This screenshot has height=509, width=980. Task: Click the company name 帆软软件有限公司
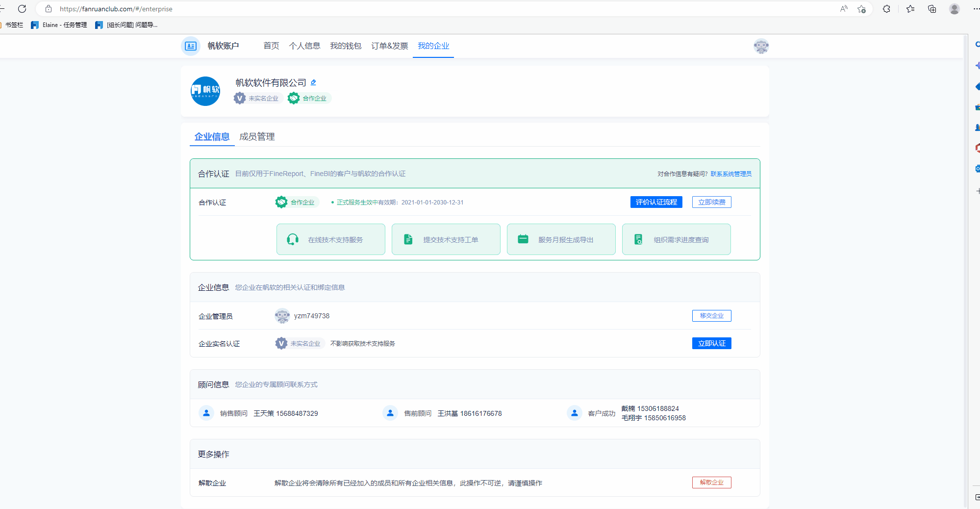(271, 82)
